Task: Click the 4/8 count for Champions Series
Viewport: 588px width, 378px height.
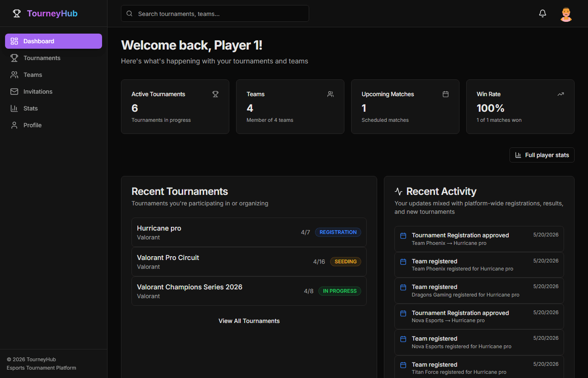Action: point(309,291)
